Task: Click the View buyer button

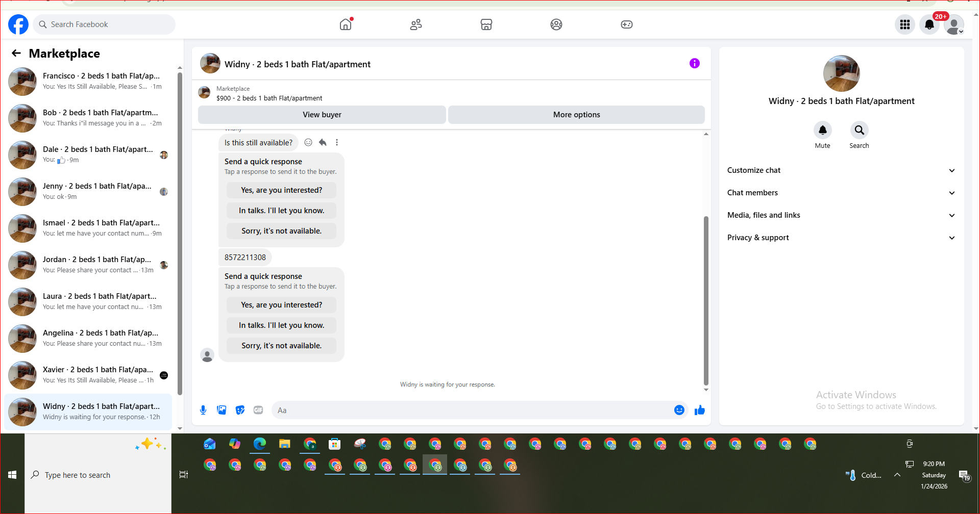Action: pyautogui.click(x=322, y=115)
